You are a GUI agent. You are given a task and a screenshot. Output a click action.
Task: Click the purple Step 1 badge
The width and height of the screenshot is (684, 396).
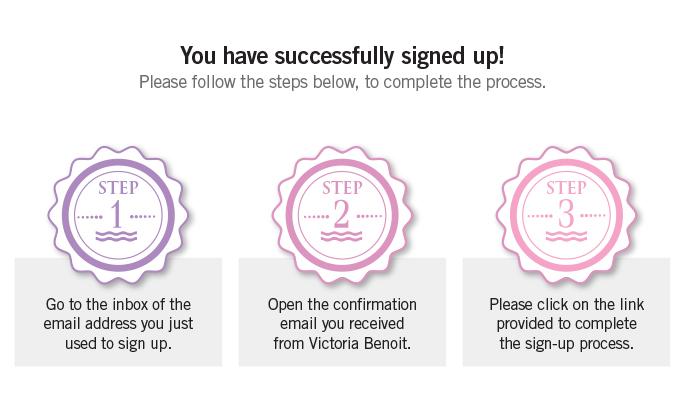pos(118,215)
